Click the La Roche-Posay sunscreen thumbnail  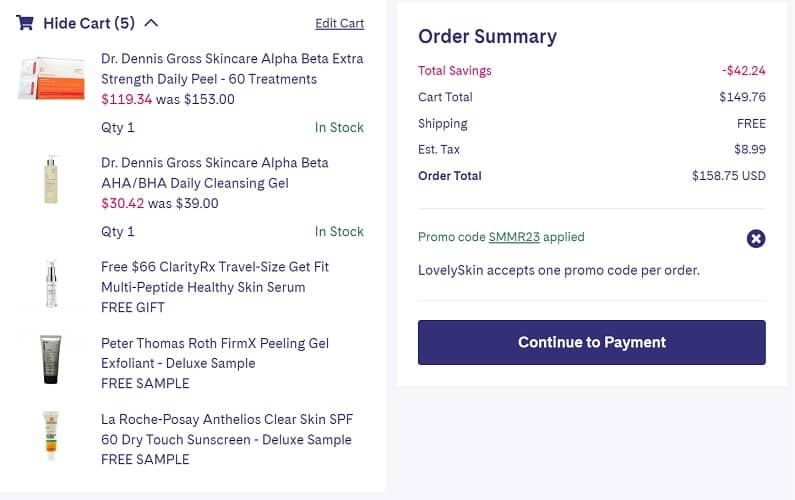[51, 436]
